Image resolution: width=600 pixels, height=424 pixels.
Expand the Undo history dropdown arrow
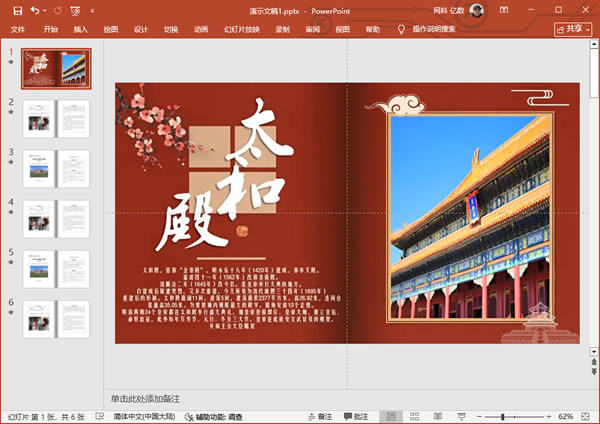[45, 10]
